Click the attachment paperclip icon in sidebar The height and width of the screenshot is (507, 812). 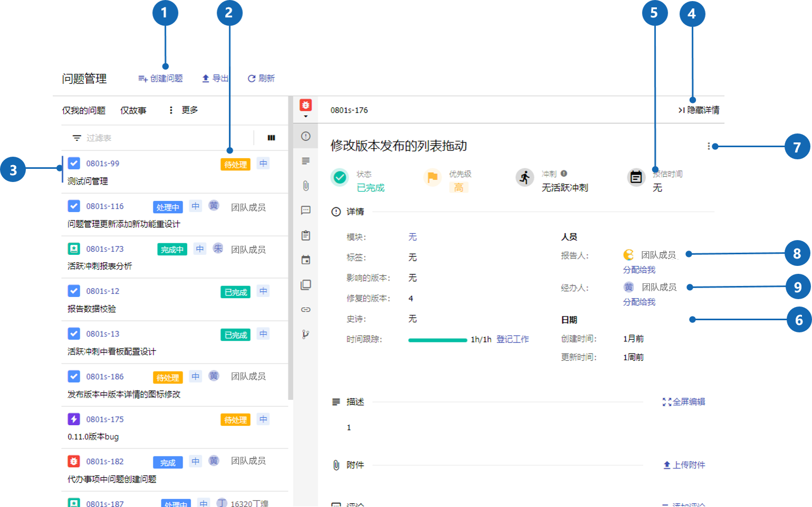point(306,186)
